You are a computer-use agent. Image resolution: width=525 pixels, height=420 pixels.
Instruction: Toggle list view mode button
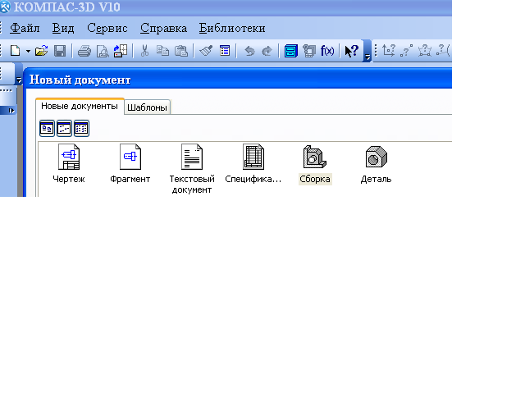coord(81,128)
